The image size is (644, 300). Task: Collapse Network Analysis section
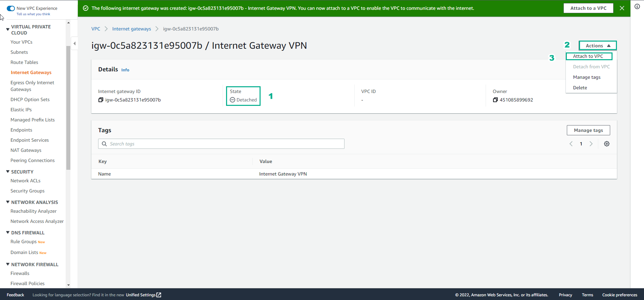[x=8, y=202]
